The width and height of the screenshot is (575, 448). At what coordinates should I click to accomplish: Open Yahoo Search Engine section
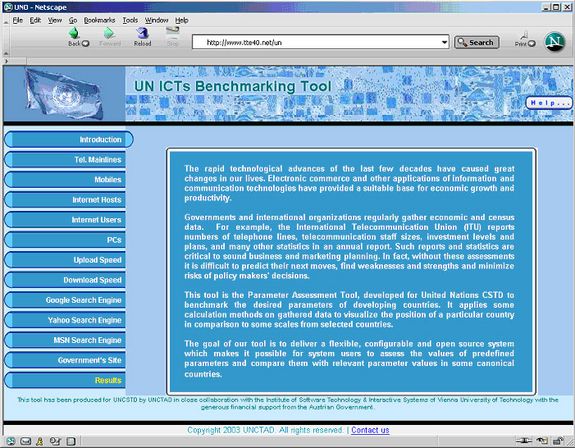(x=65, y=320)
